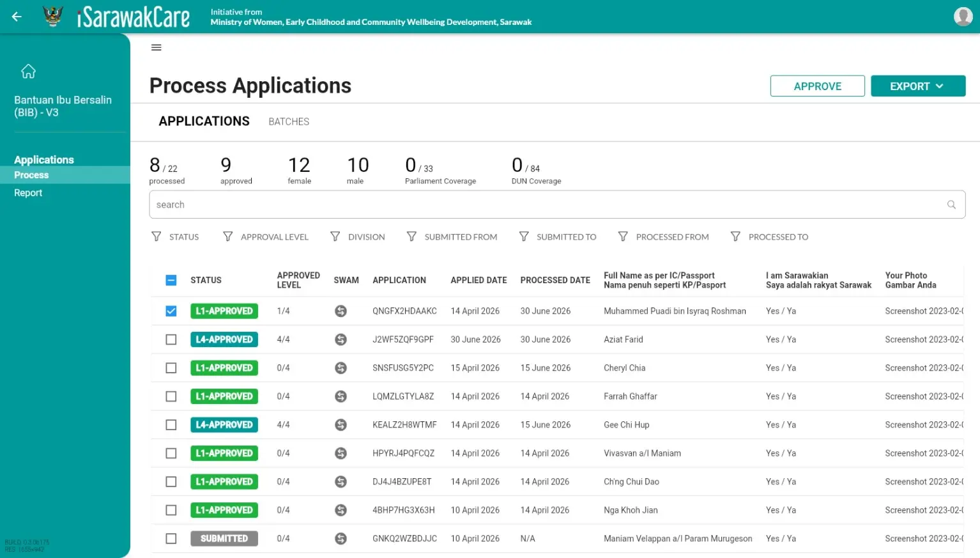Click SWAM icon for 4BHP7HG3X63H row
The width and height of the screenshot is (980, 558).
(341, 510)
